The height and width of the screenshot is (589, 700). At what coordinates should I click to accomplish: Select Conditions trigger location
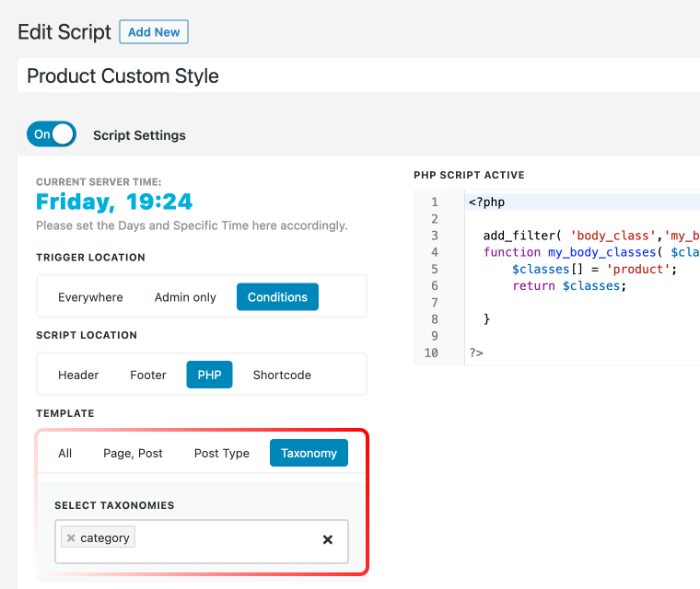(277, 297)
